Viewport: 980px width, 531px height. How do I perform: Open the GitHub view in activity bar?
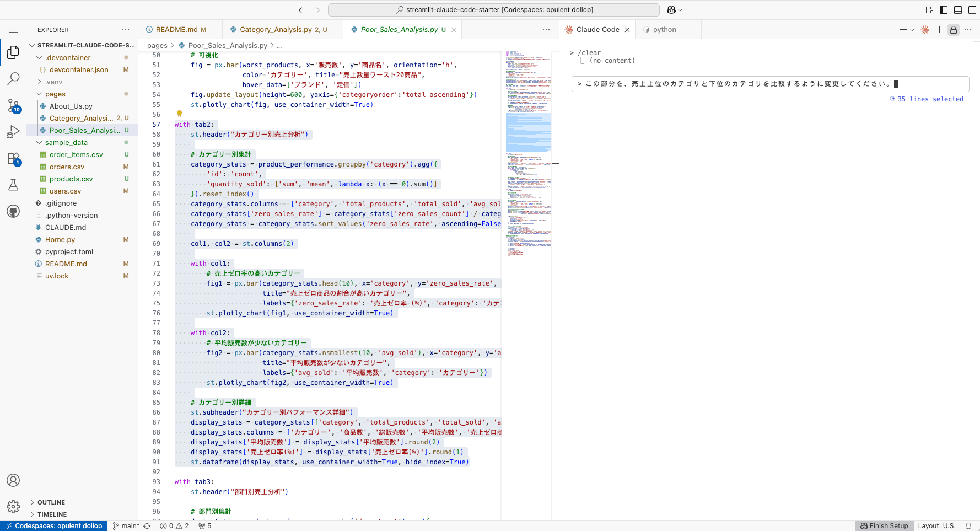(x=13, y=211)
